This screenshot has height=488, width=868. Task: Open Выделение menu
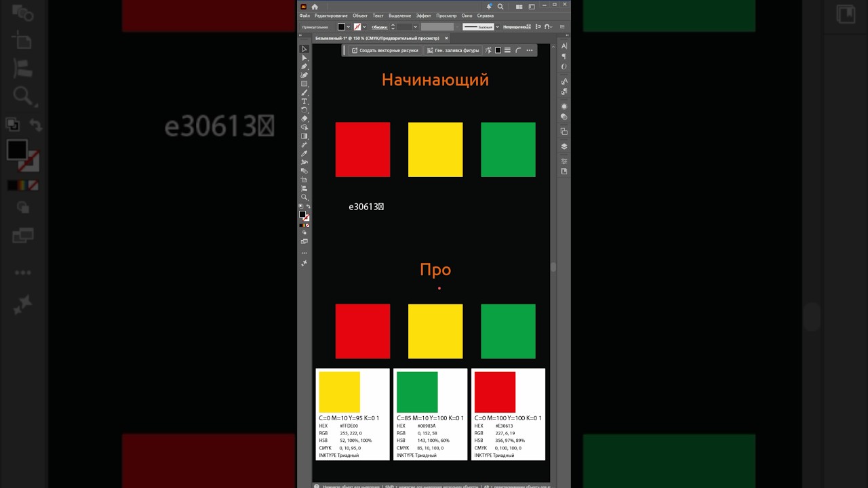[400, 16]
